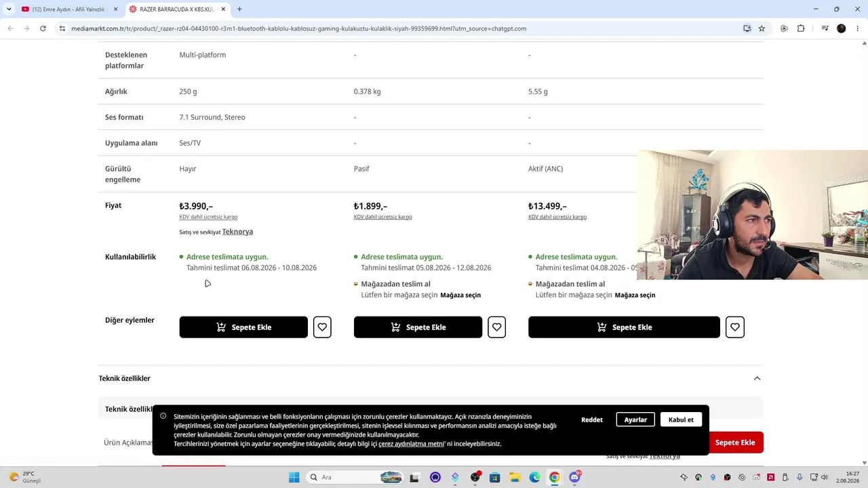Open the Windows Start menu
The width and height of the screenshot is (868, 488).
pos(294,477)
